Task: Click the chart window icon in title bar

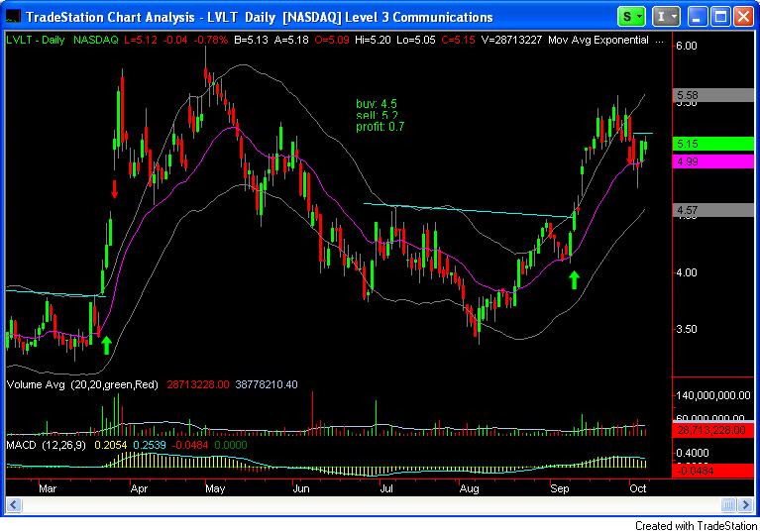Action: pyautogui.click(x=13, y=17)
